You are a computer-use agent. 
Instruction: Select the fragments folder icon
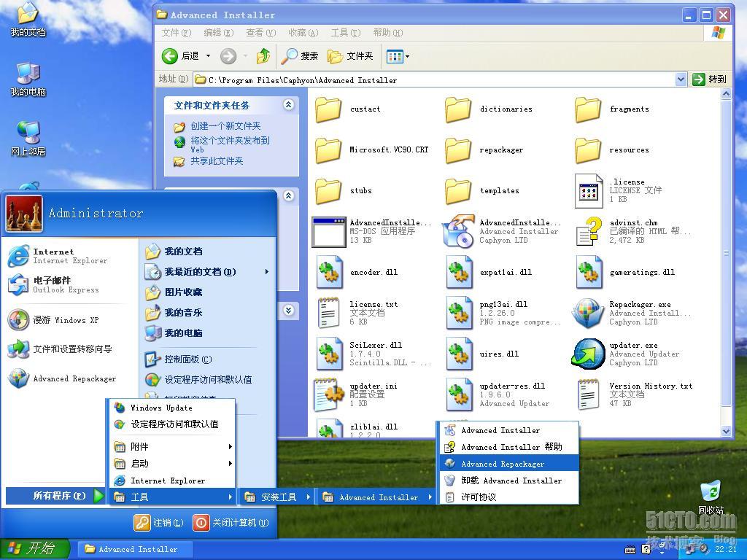coord(589,109)
